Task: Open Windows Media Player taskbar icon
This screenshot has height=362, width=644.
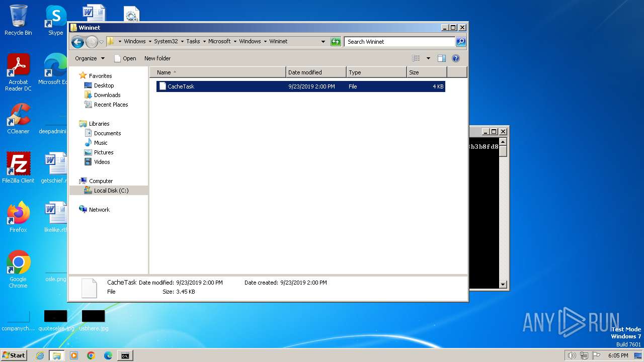Action: 74,355
